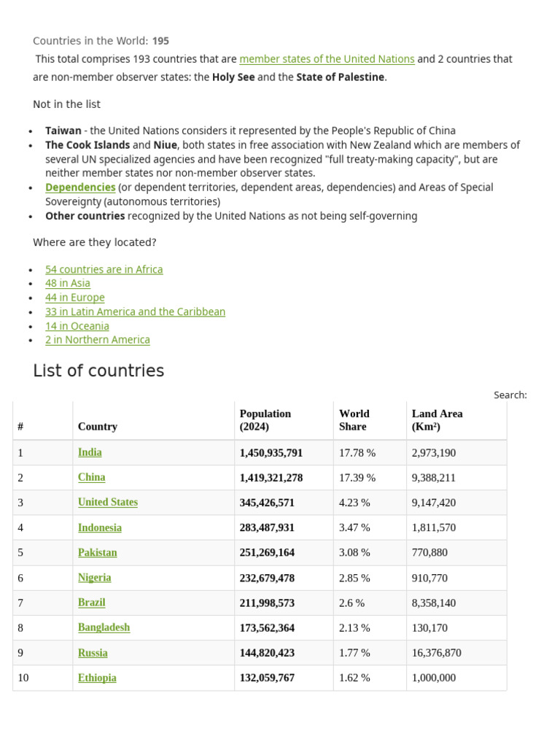This screenshot has width=560, height=747.
Task: Select the 2 in Northern America link
Action: point(98,340)
